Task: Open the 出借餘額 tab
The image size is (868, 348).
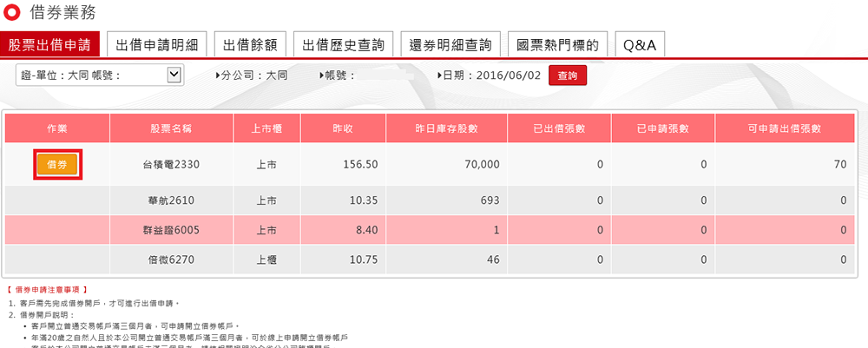Action: click(250, 45)
